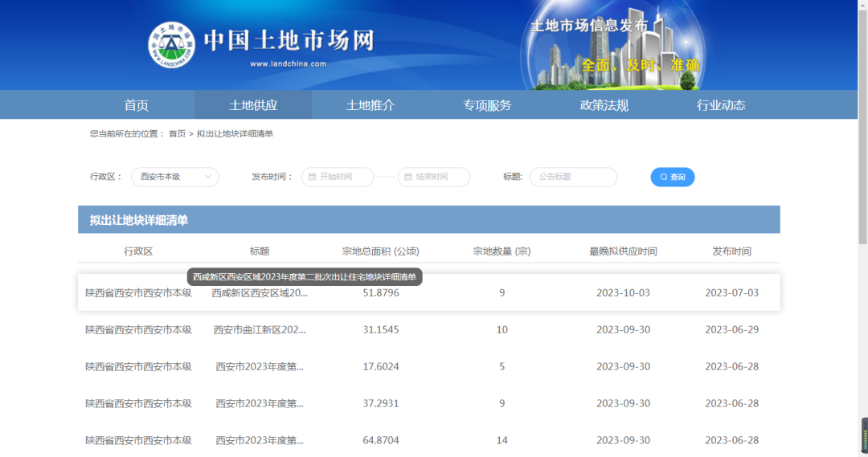
Task: Open the 行政区 dropdown showing 西安市本级
Action: click(x=175, y=177)
